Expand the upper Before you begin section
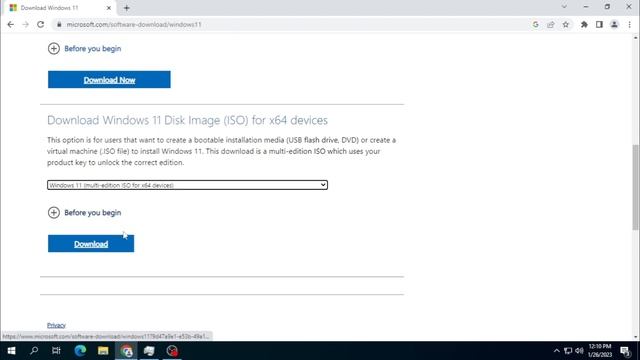 click(84, 49)
